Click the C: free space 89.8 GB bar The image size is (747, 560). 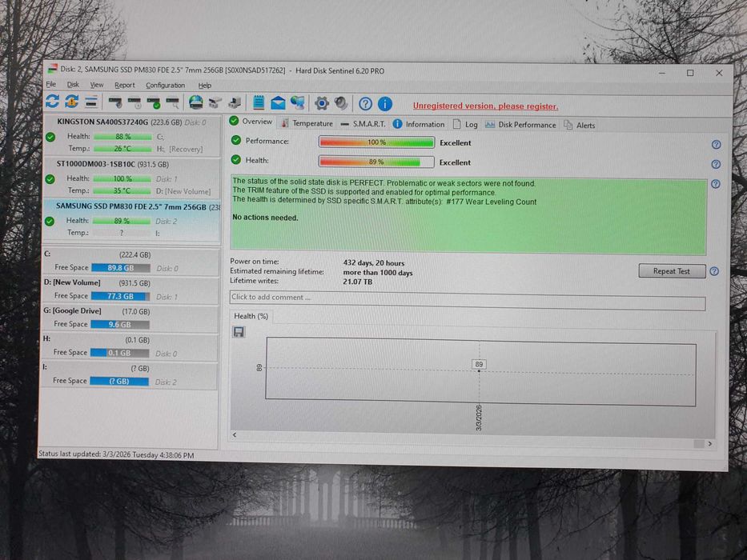(x=121, y=268)
